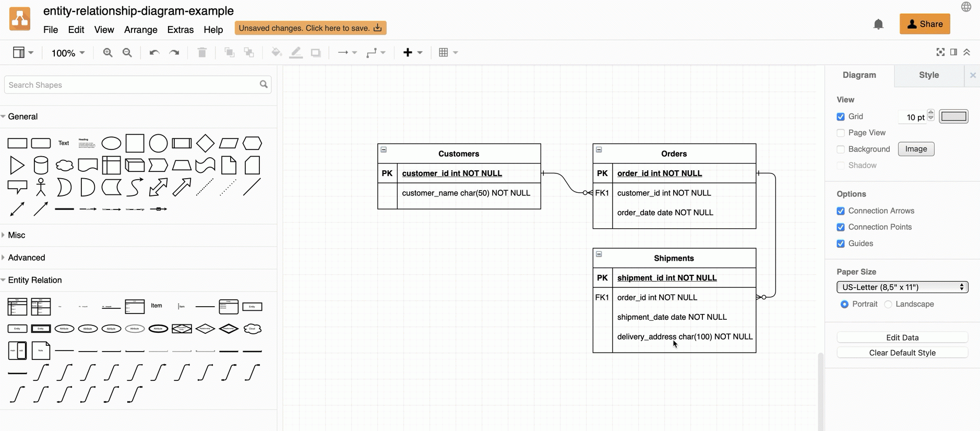Pick the diamond shape from General
Screen dimensions: 980x431
pos(205,143)
